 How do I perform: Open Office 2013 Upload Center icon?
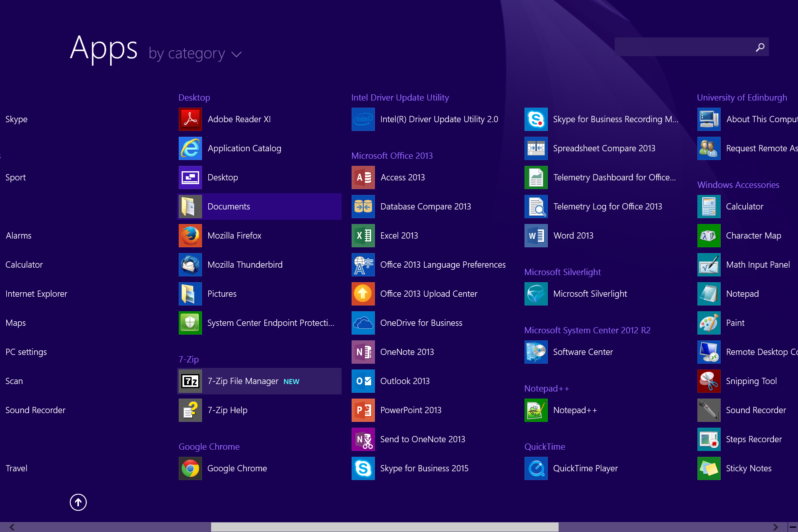click(363, 294)
